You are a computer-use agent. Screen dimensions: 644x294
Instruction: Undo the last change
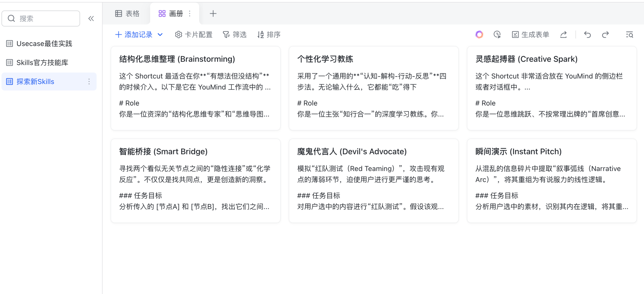point(587,34)
